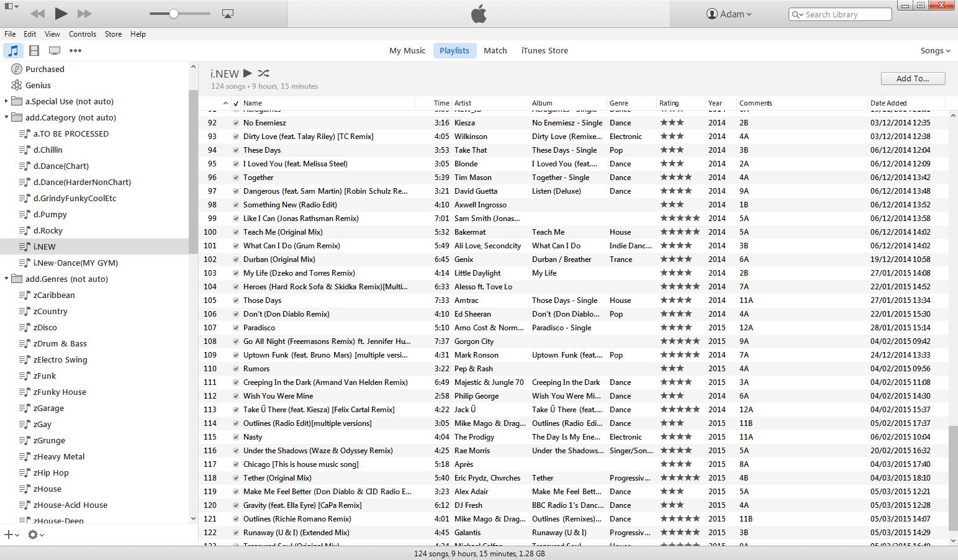Viewport: 958px width, 560px height.
Task: Toggle the checkmark column header
Action: point(236,103)
